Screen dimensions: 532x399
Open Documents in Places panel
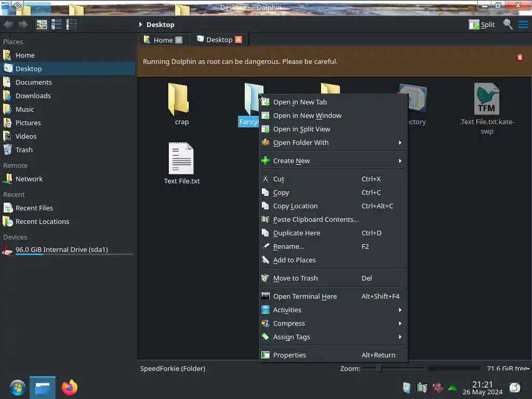click(x=68, y=82)
